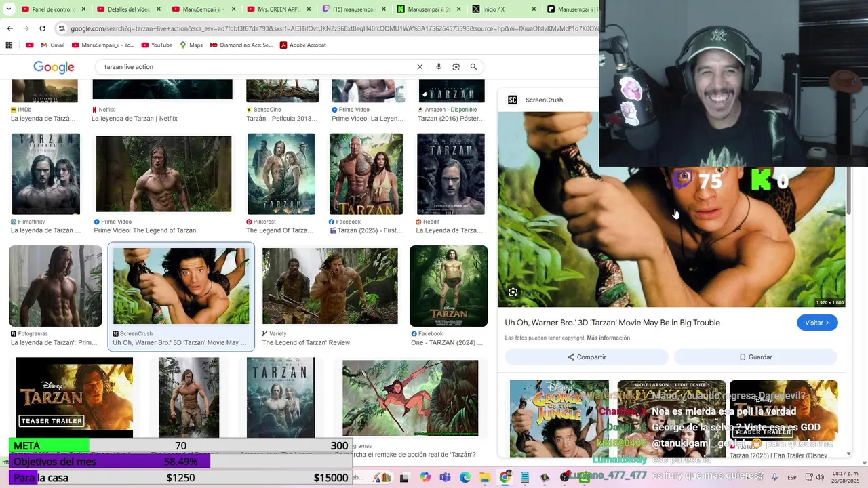868x488 pixels.
Task: Open the Notepad icon in taskbar
Action: click(525, 477)
